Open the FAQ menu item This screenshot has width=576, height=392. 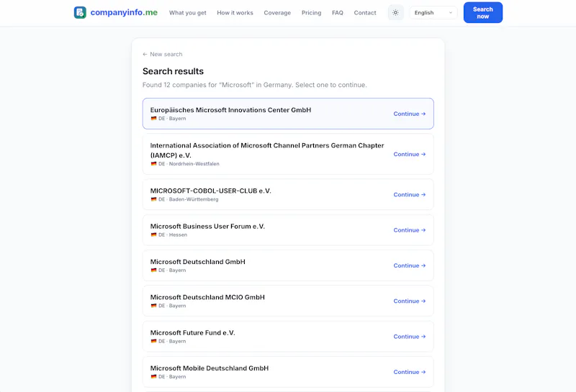tap(338, 13)
